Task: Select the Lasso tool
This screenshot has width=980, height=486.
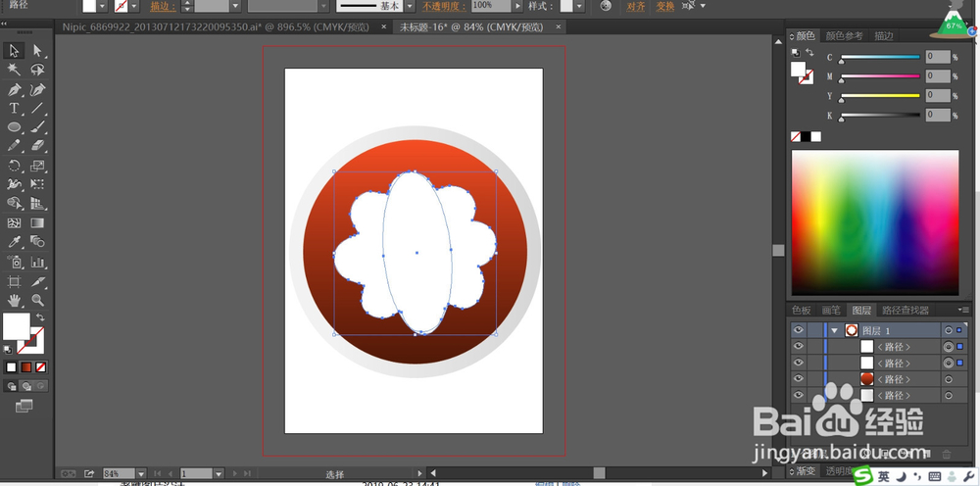Action: pos(37,70)
